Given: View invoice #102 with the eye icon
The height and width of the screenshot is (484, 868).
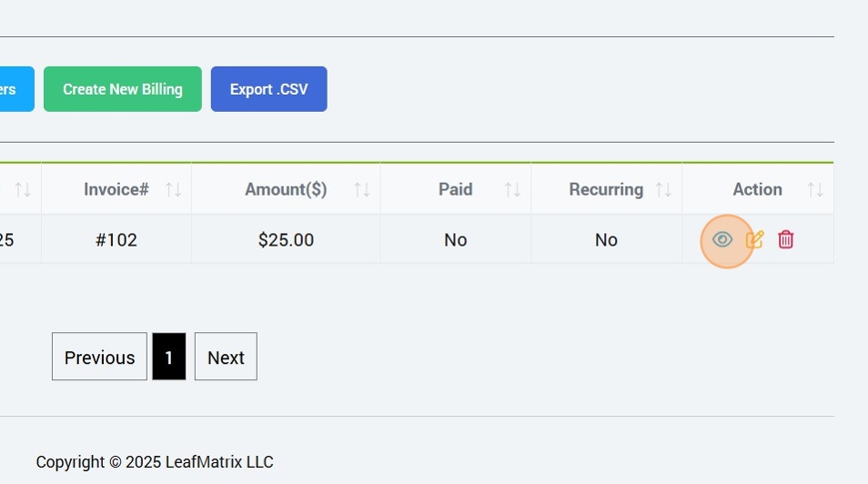Looking at the screenshot, I should click(x=722, y=240).
